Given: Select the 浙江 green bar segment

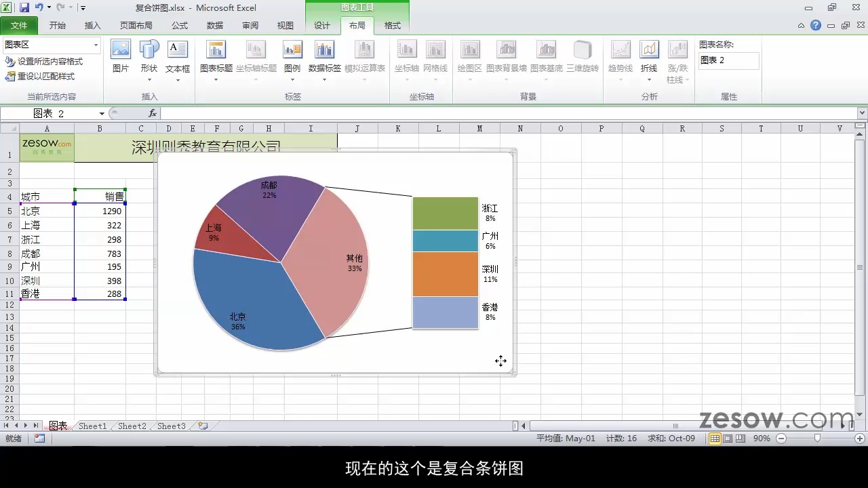Looking at the screenshot, I should click(x=446, y=213).
